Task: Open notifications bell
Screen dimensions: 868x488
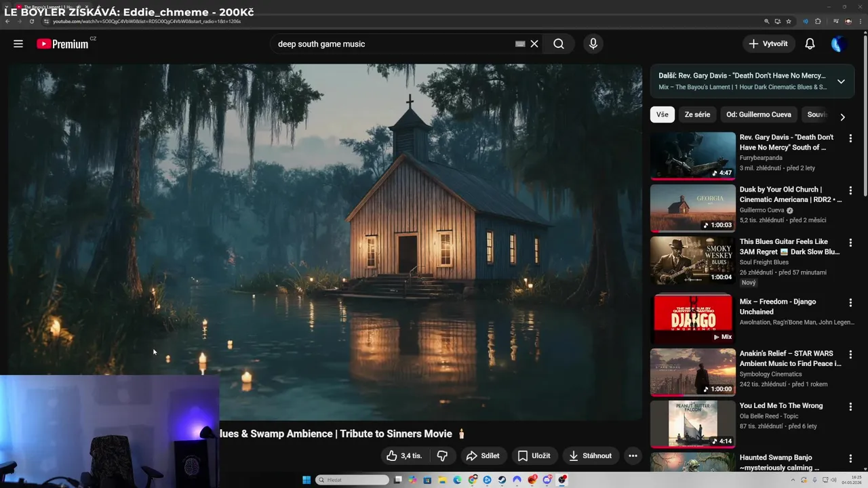Action: (x=810, y=44)
